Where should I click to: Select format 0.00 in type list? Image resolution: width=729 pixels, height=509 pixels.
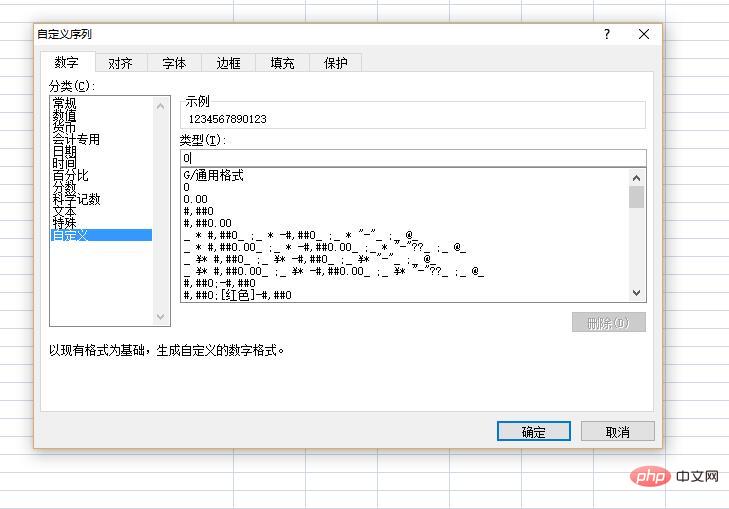click(x=405, y=199)
